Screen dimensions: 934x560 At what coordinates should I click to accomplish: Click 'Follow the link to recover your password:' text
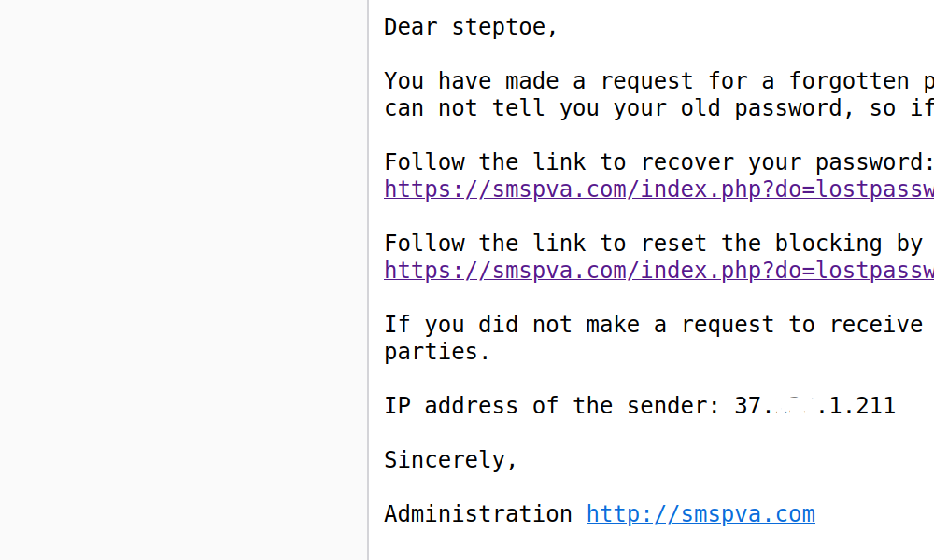coord(658,161)
